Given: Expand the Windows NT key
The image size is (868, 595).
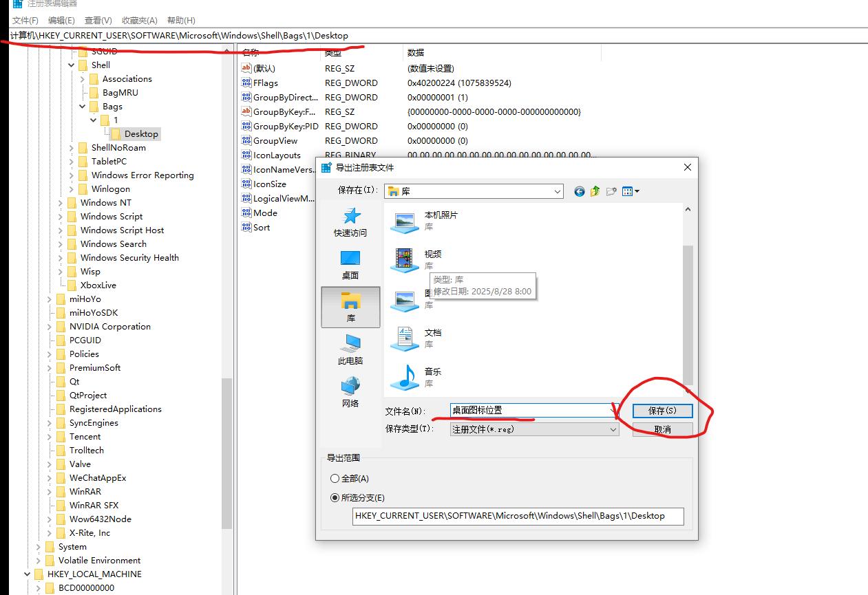Looking at the screenshot, I should click(61, 203).
